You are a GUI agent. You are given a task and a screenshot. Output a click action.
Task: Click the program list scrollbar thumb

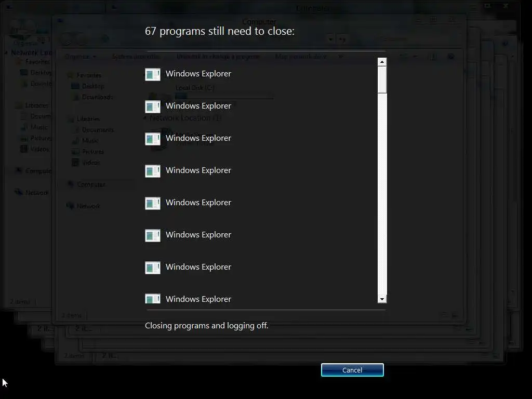382,79
